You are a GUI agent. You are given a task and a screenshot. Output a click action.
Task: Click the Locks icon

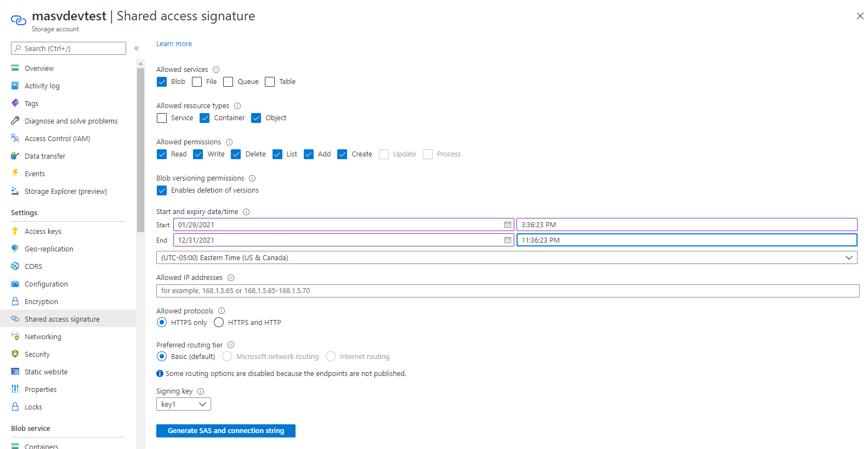pos(15,407)
